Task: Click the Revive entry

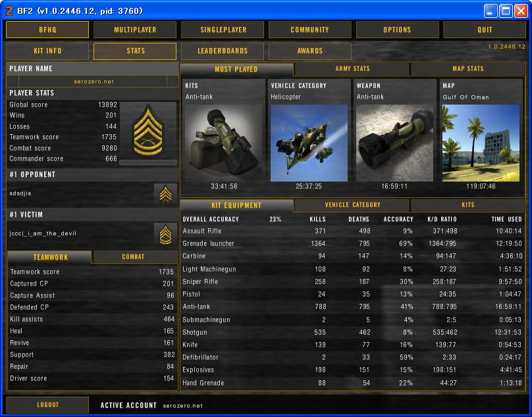Action: click(92, 343)
